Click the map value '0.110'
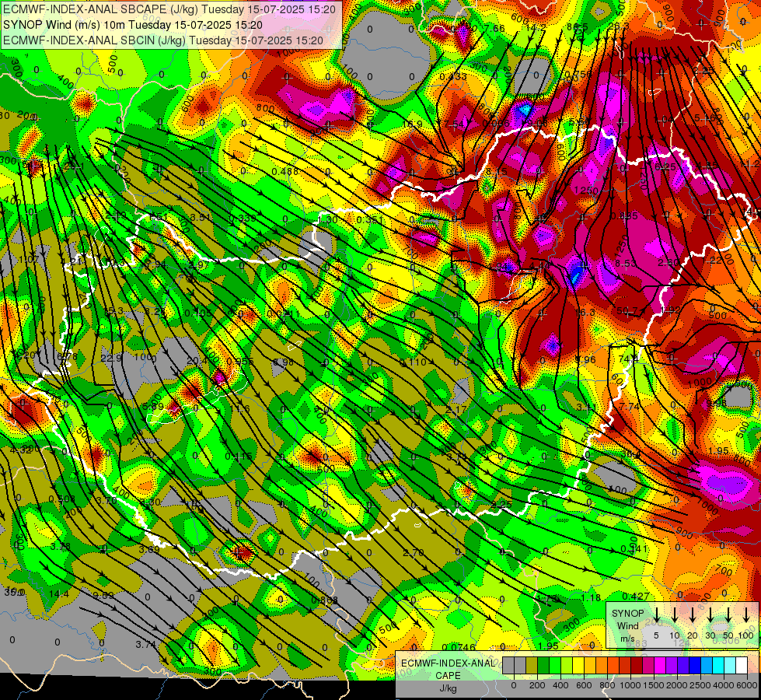The width and height of the screenshot is (761, 700). click(413, 362)
